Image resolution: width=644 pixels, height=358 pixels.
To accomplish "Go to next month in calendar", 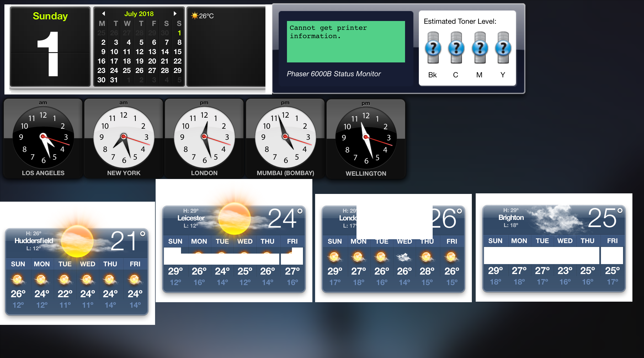I will [175, 13].
